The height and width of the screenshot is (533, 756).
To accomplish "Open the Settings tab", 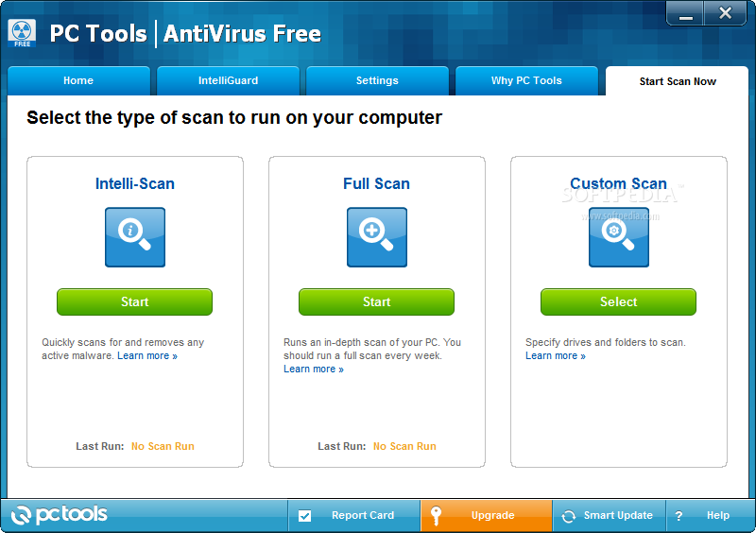I will pos(377,81).
